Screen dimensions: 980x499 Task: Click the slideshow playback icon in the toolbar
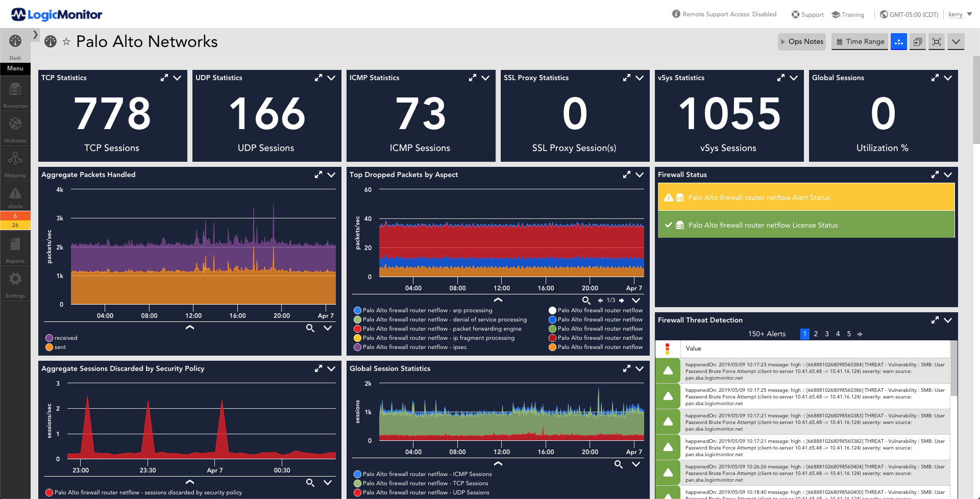pos(917,42)
